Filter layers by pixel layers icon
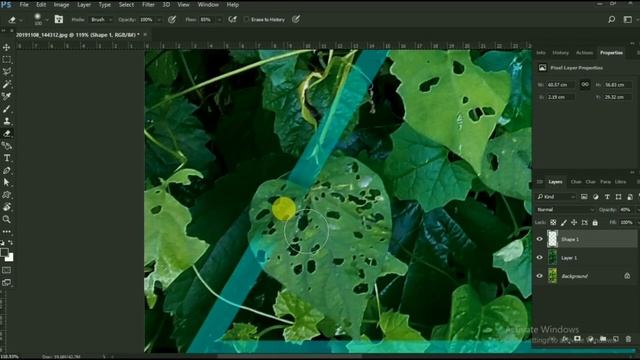This screenshot has width=640, height=360. [x=584, y=197]
